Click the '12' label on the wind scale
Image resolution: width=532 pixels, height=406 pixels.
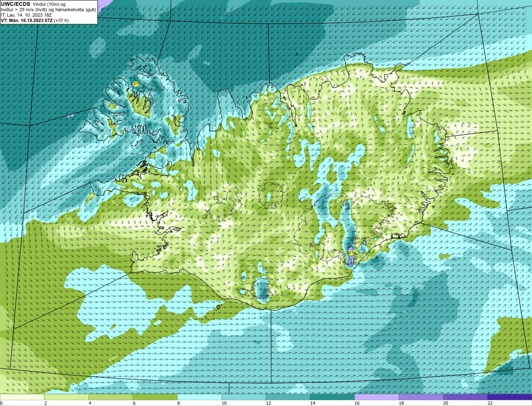pyautogui.click(x=268, y=403)
